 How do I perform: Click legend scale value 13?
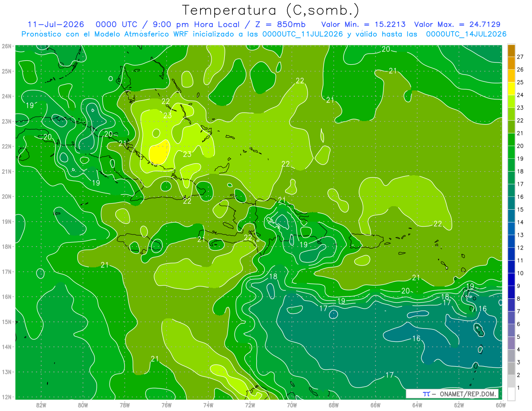(520, 235)
